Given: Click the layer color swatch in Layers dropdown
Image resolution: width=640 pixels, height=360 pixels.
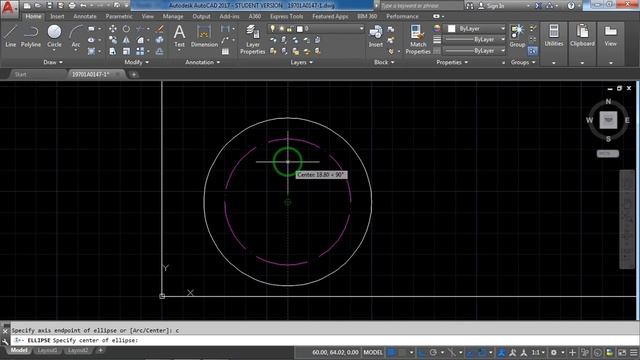Looking at the screenshot, I should (x=300, y=29).
